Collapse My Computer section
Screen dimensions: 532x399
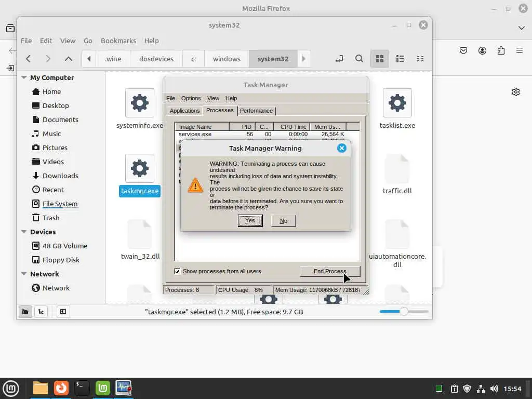coord(24,77)
